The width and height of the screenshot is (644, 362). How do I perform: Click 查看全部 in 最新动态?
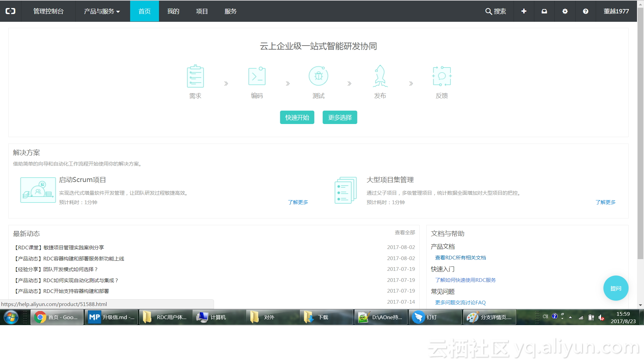click(x=405, y=232)
